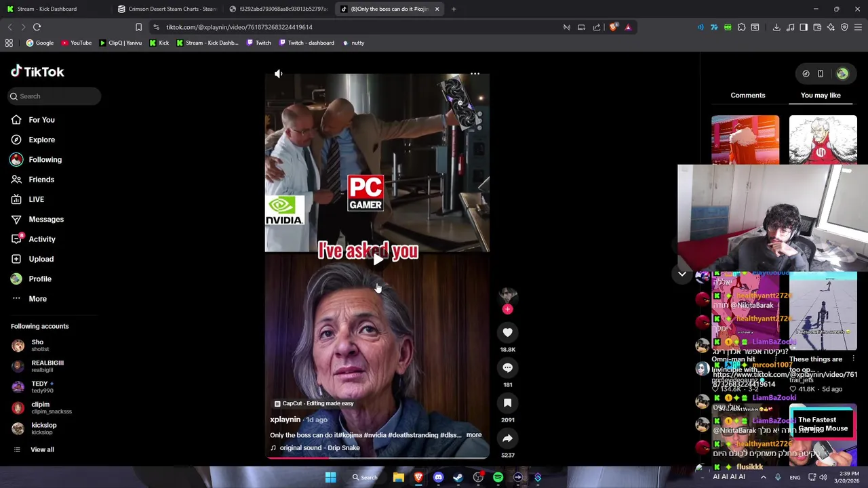Viewport: 868px width, 488px height.
Task: Switch to the 'You may like' tab
Action: [821, 96]
